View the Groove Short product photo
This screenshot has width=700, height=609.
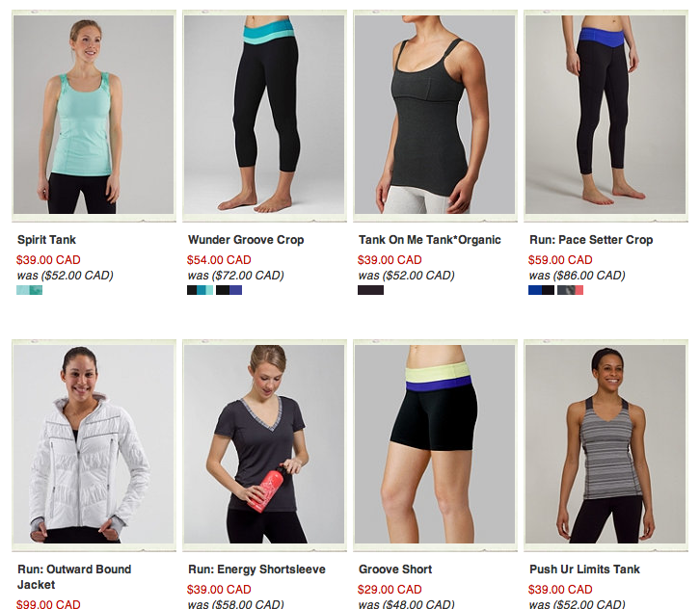(x=435, y=444)
